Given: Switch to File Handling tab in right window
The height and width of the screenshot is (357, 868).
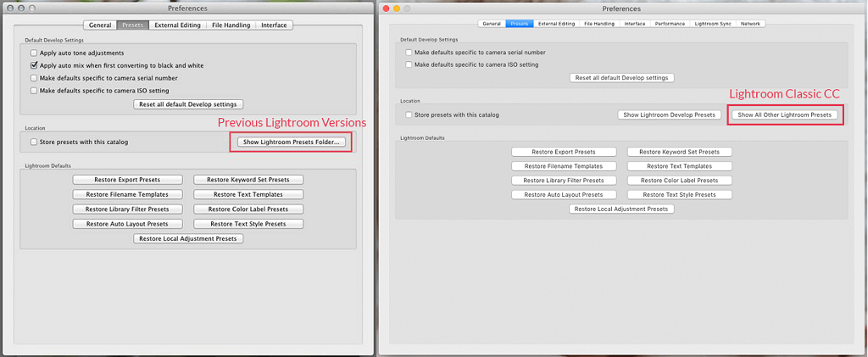Looking at the screenshot, I should point(599,24).
